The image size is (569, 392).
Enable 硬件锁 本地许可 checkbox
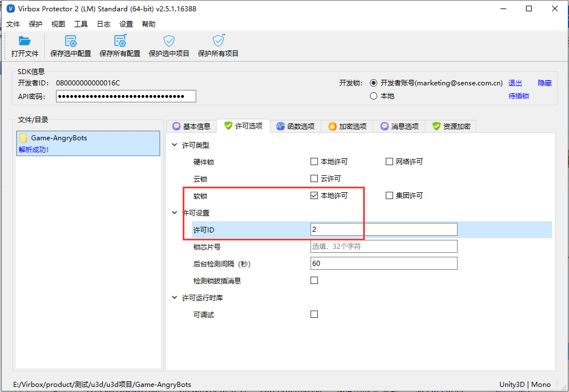(314, 162)
